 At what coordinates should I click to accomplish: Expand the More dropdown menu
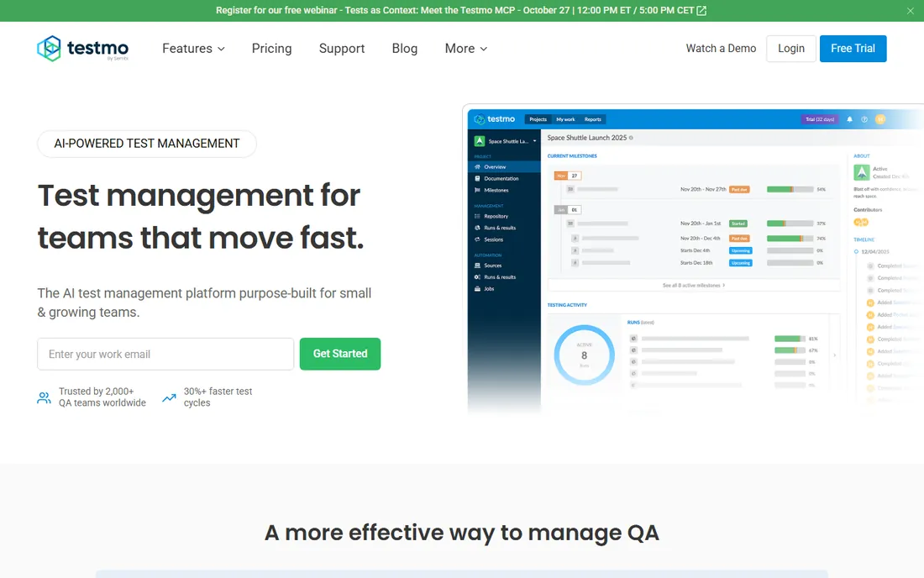point(466,49)
